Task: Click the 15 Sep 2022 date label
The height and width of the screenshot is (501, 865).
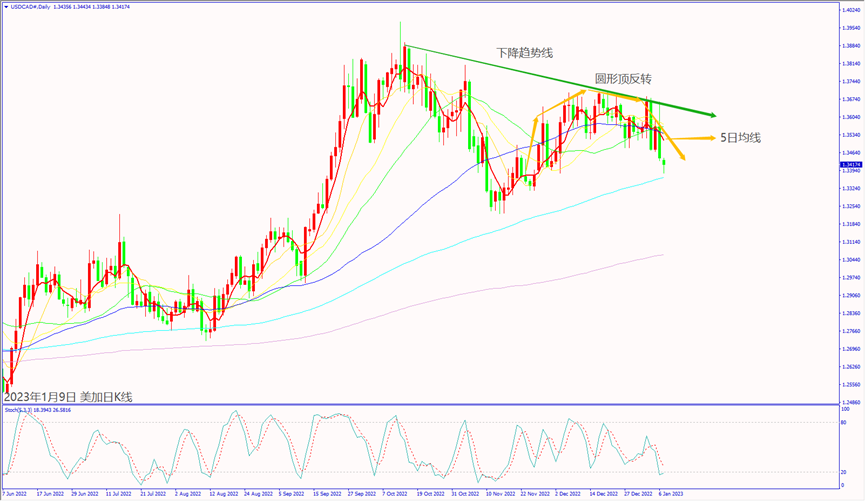Action: point(327,494)
